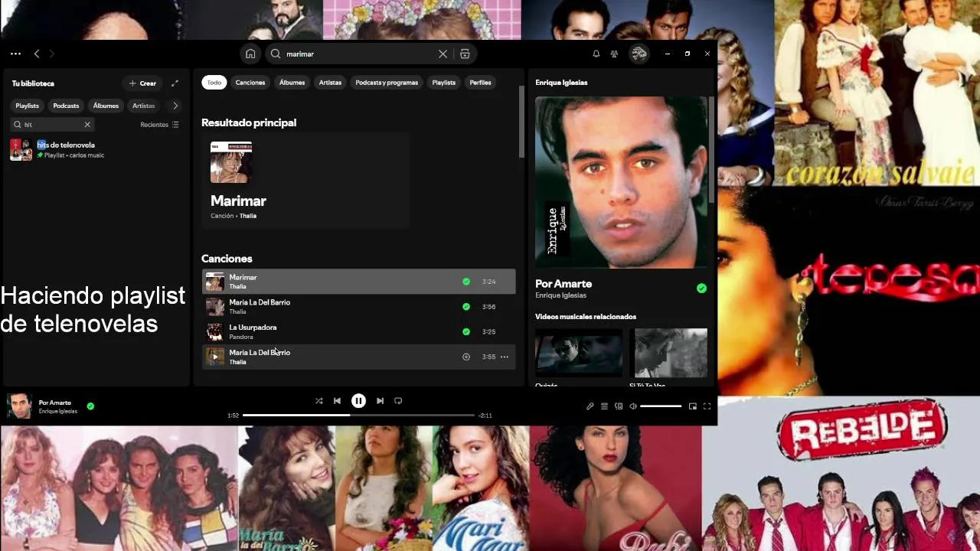
Task: Open the Browse icon beside search
Action: [x=465, y=54]
